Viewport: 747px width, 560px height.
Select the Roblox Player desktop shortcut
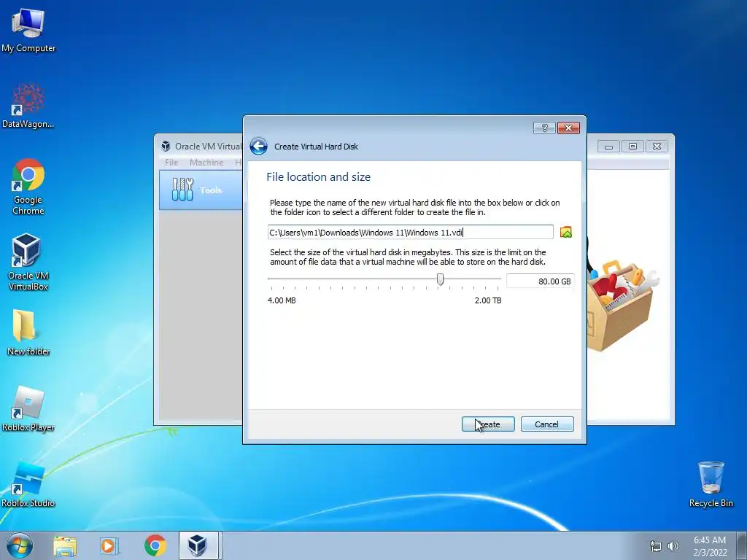(28, 408)
